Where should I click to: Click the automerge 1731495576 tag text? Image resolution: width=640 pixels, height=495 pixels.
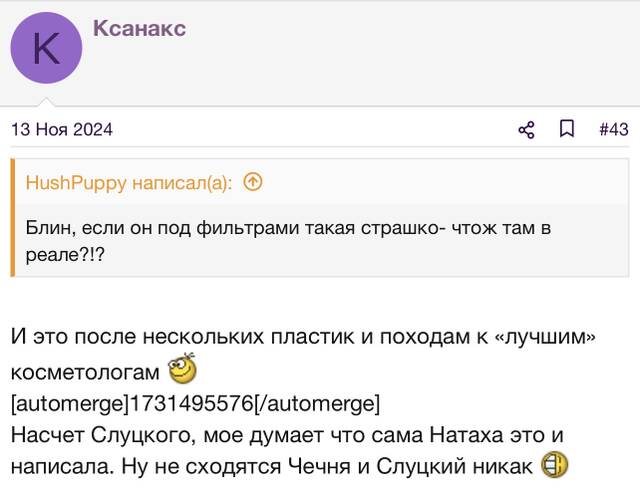[195, 403]
